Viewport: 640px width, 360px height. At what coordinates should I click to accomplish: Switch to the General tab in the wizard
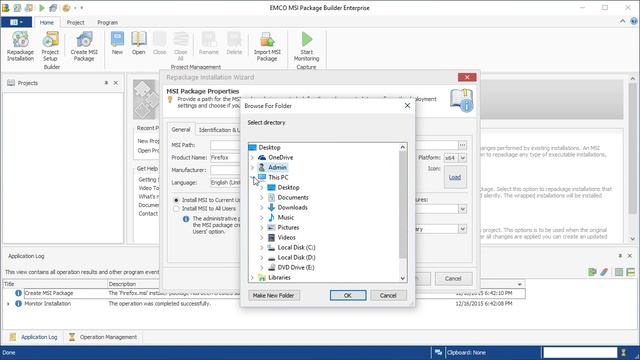(x=181, y=129)
